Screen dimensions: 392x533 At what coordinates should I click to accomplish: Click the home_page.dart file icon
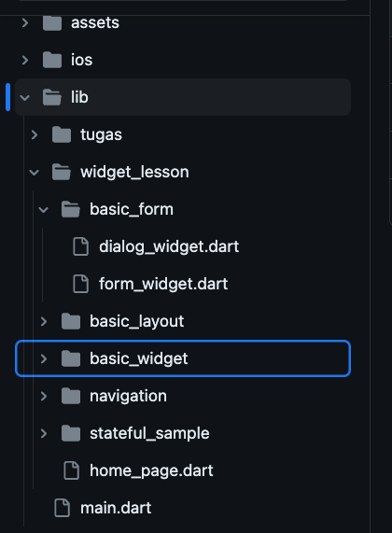[x=72, y=470]
